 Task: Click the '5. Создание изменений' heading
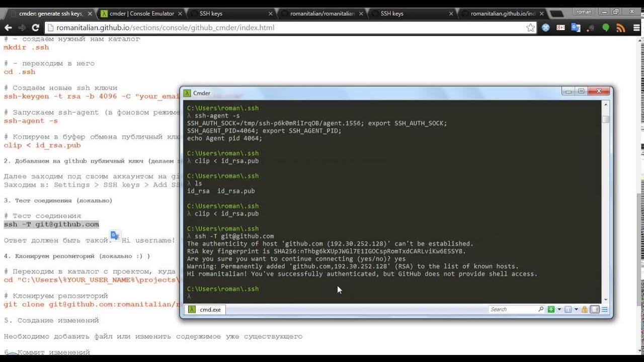[x=51, y=320]
